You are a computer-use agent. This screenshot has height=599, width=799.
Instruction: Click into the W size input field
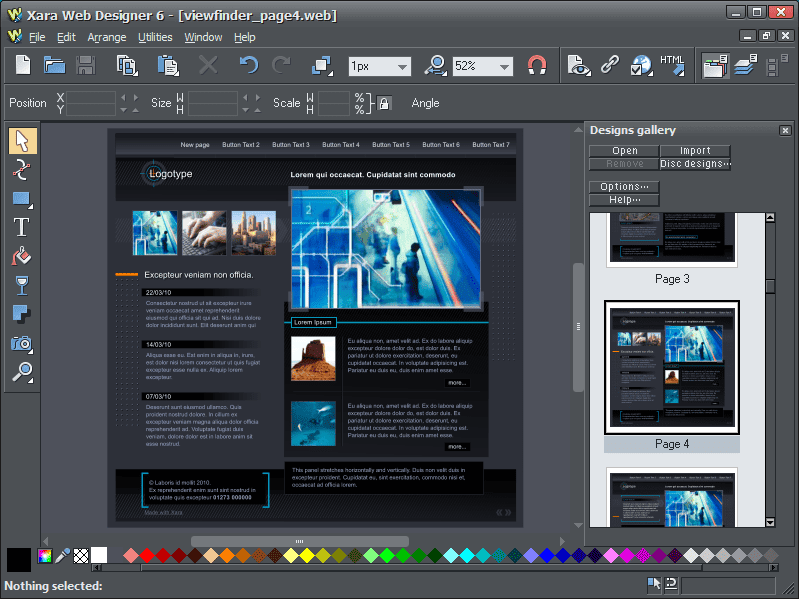[x=213, y=97]
